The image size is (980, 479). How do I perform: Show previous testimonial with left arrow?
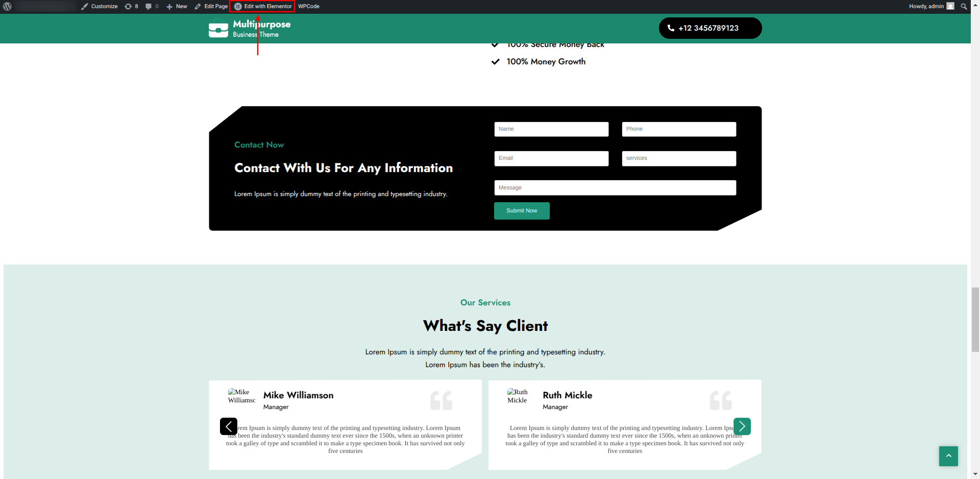(x=229, y=426)
